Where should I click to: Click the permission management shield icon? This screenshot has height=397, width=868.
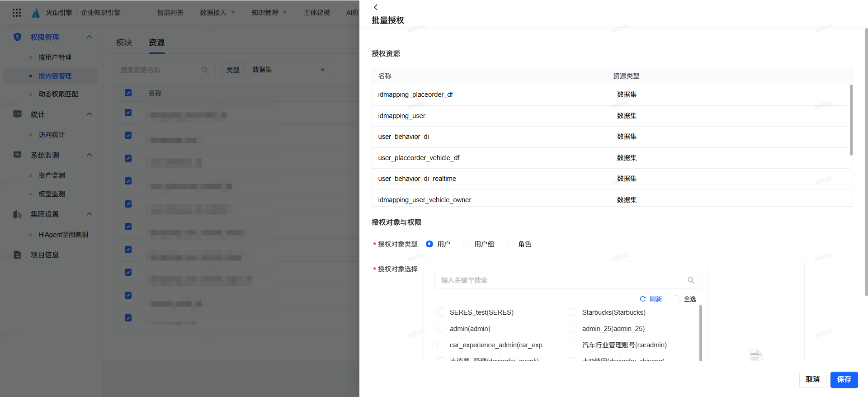[x=17, y=37]
